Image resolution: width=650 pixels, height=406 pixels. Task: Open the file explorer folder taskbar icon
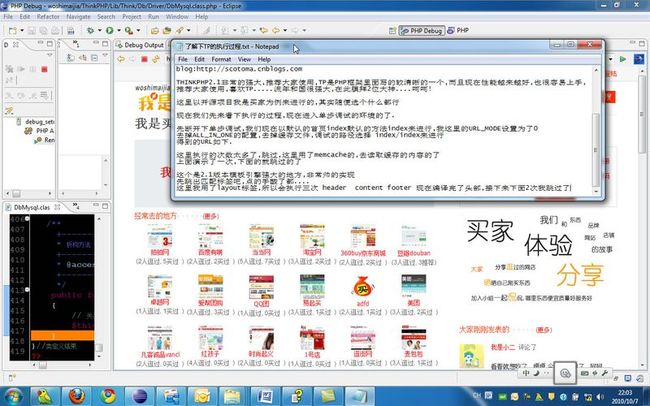point(233,396)
